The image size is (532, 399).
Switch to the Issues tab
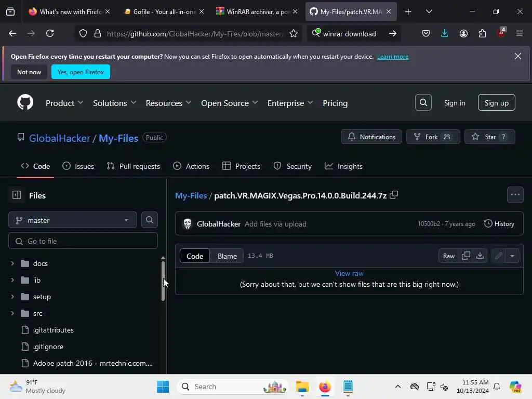pos(78,166)
